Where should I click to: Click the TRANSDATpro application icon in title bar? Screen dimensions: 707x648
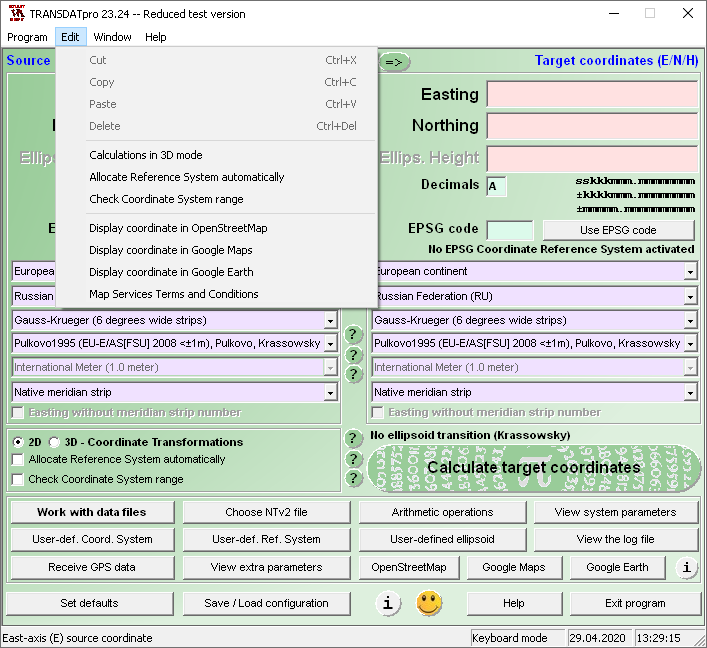click(x=16, y=14)
